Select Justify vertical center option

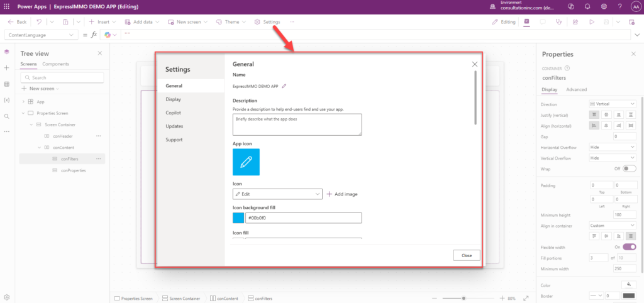click(x=606, y=115)
